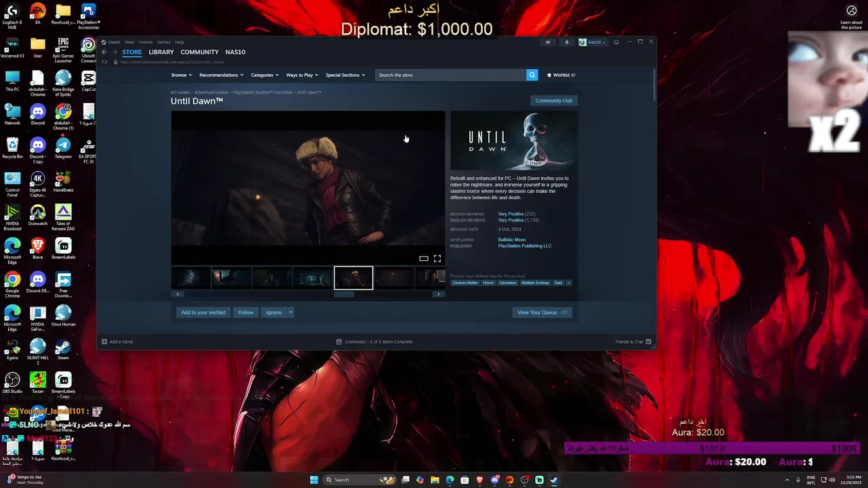Open Logitech G HUB desktop shortcut

[12, 16]
